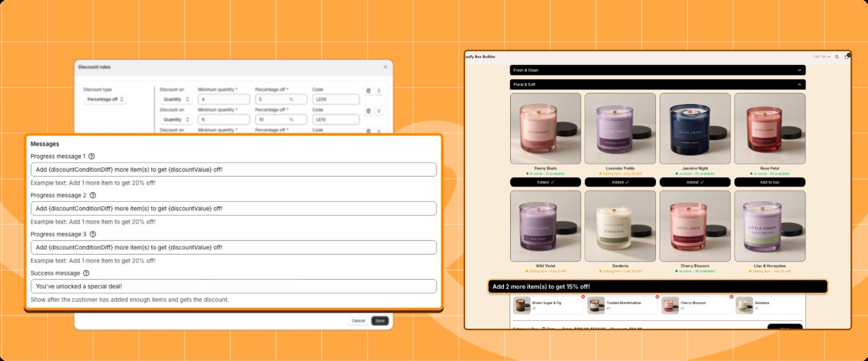Delete the first discount rule with trash icon

[368, 91]
